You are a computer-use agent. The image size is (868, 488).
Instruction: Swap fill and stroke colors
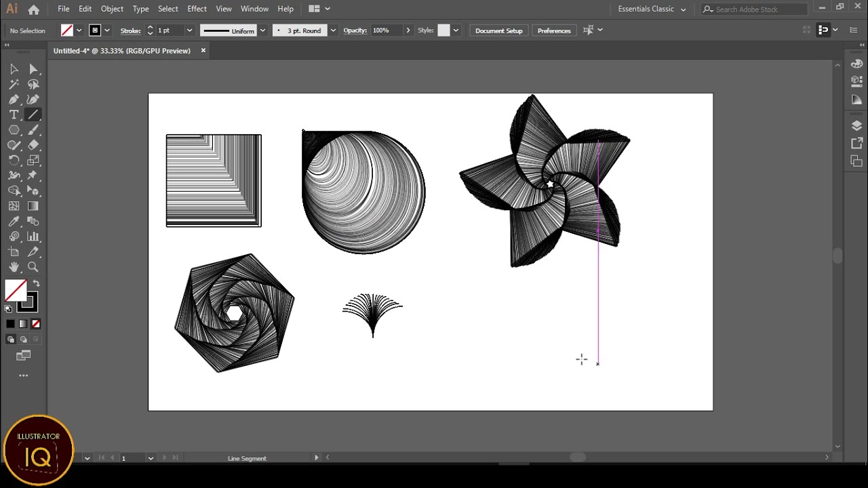coord(36,284)
